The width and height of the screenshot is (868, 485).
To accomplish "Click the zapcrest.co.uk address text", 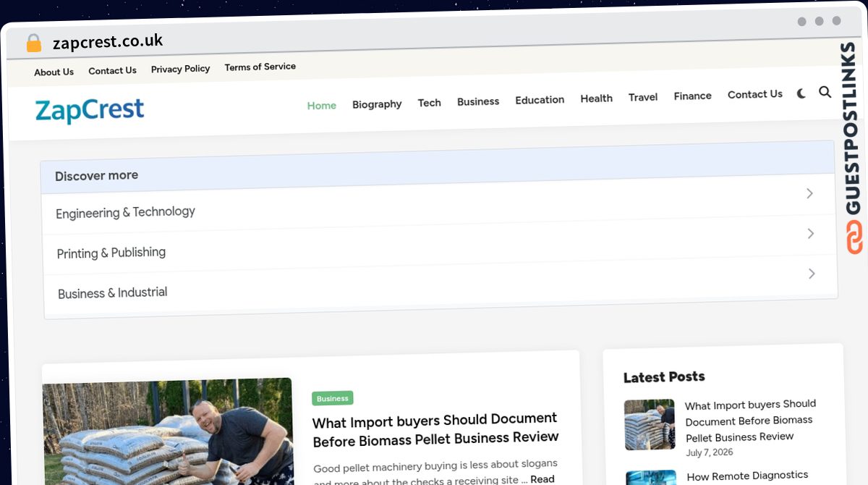I will (108, 41).
